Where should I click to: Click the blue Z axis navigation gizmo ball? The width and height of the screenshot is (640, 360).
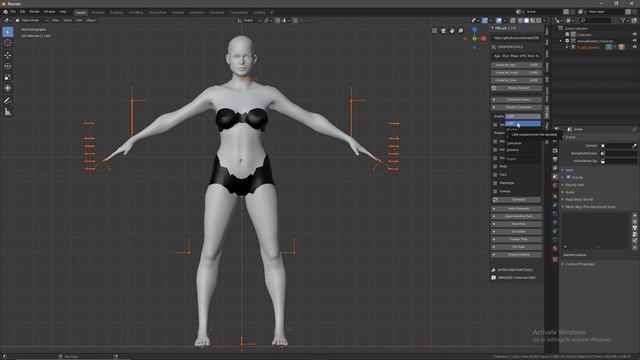pyautogui.click(x=474, y=30)
